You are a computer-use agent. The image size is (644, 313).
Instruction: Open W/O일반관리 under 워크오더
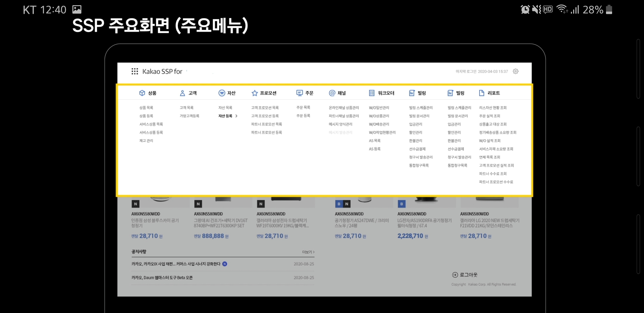379,108
